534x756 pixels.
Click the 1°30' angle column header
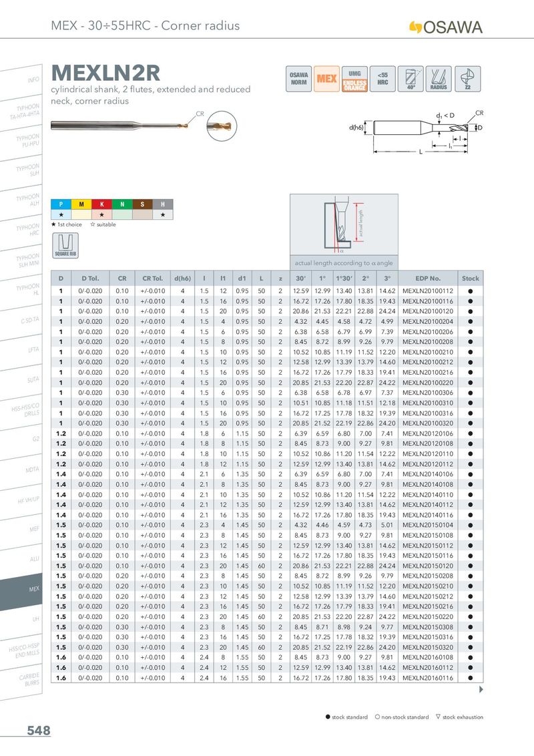coord(344,278)
